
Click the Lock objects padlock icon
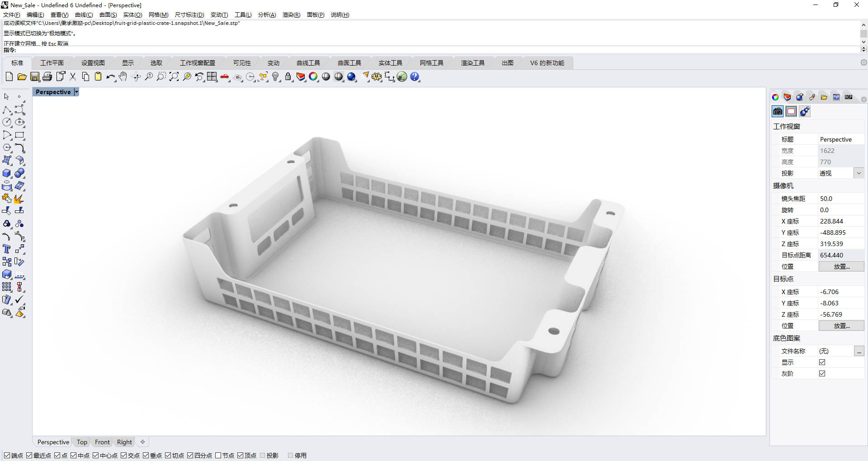[288, 77]
